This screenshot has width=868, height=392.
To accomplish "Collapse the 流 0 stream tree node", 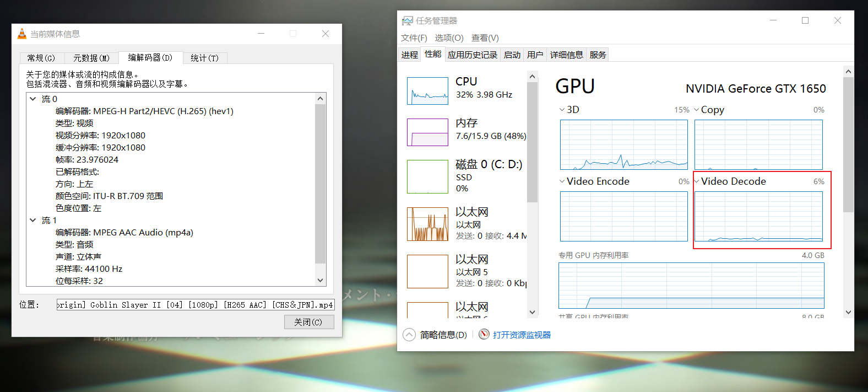I will [33, 99].
